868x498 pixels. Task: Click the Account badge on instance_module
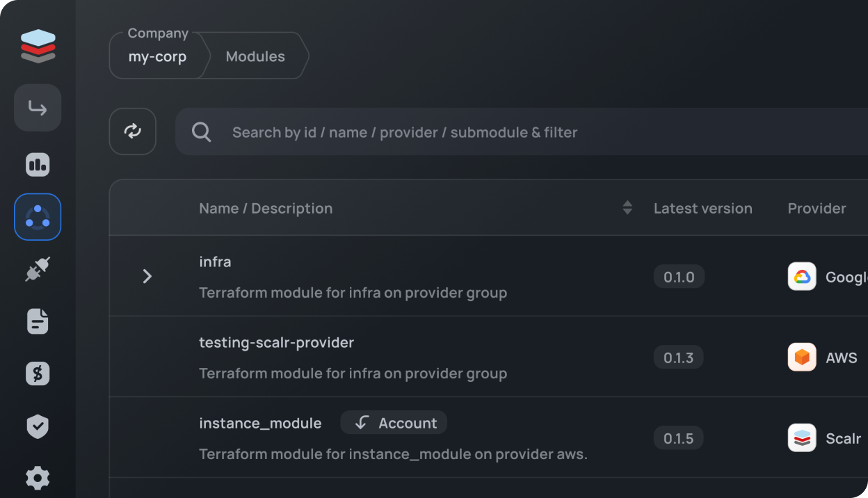tap(394, 423)
